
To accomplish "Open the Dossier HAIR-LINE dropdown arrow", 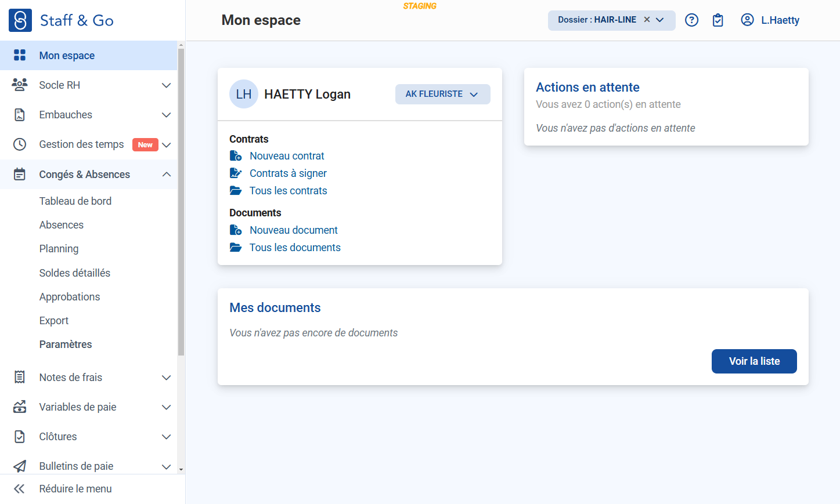I will 660,20.
